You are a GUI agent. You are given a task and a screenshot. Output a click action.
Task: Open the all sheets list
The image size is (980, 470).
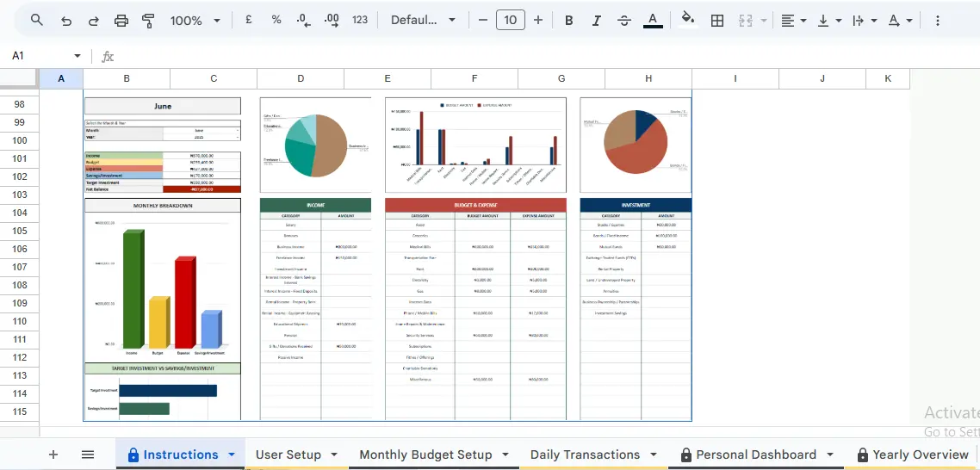click(88, 455)
